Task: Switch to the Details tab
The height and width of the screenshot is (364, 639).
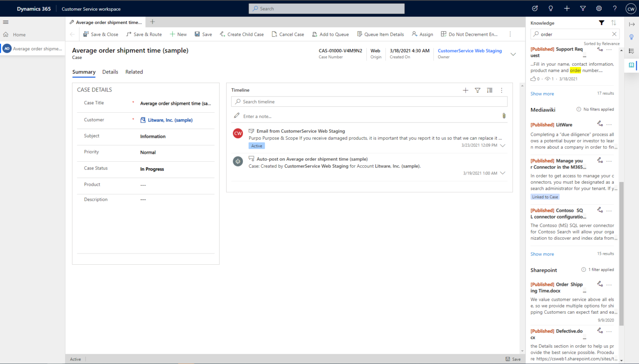Action: tap(110, 72)
